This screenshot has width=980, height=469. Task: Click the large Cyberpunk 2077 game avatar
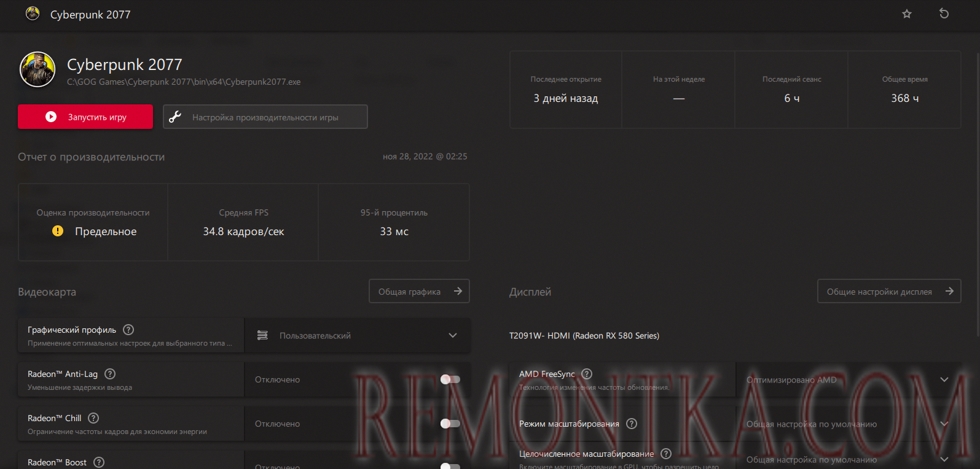click(x=37, y=69)
